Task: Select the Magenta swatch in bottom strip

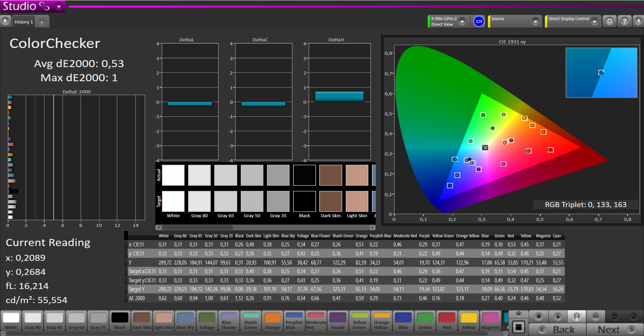Action: (490, 321)
